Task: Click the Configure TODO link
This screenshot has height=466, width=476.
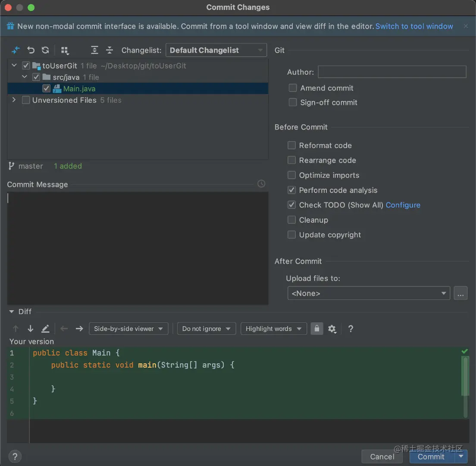Action: pyautogui.click(x=403, y=205)
